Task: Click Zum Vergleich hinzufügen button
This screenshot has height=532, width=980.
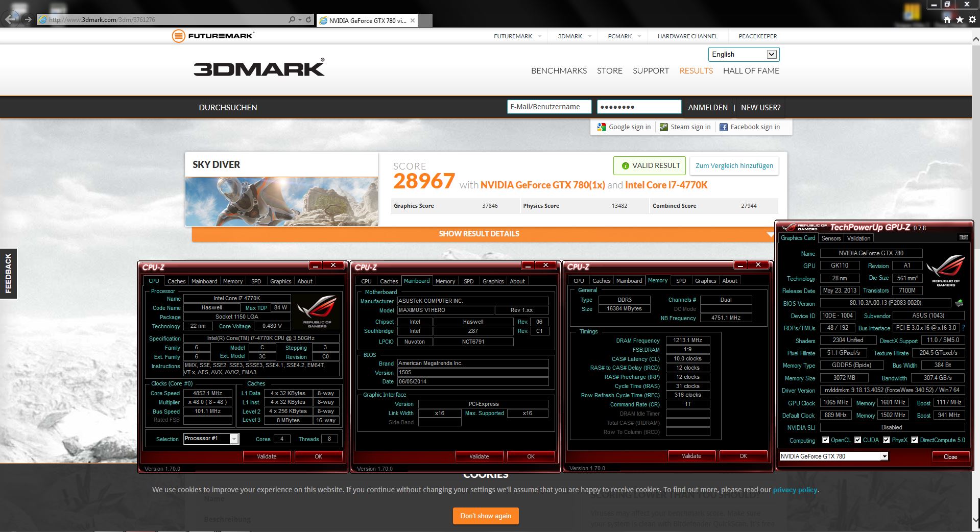Action: [x=734, y=165]
